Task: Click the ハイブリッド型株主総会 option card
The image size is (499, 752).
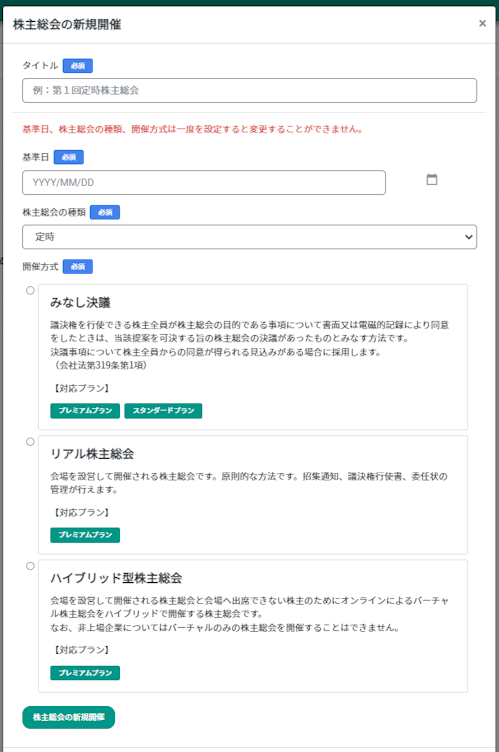Action: coord(253,626)
